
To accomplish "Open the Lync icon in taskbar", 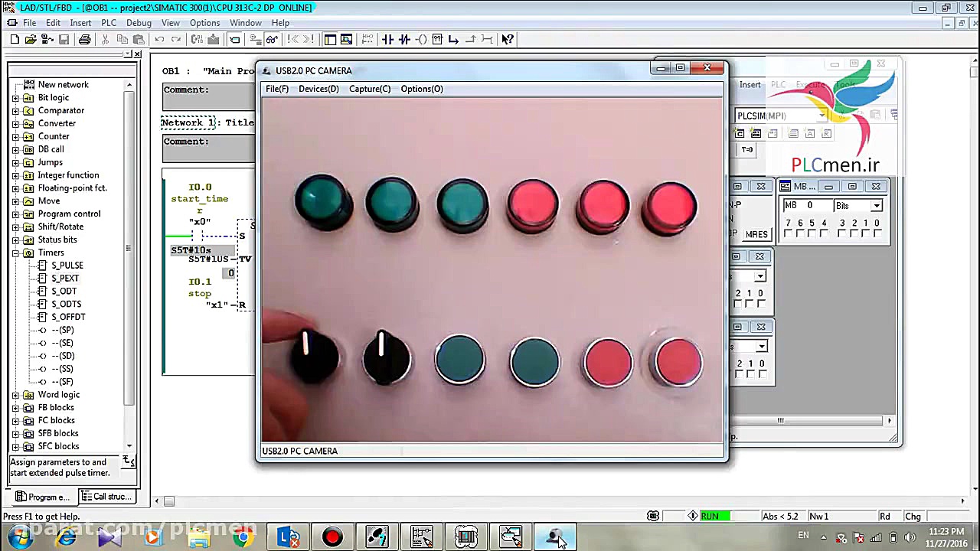I will click(289, 537).
